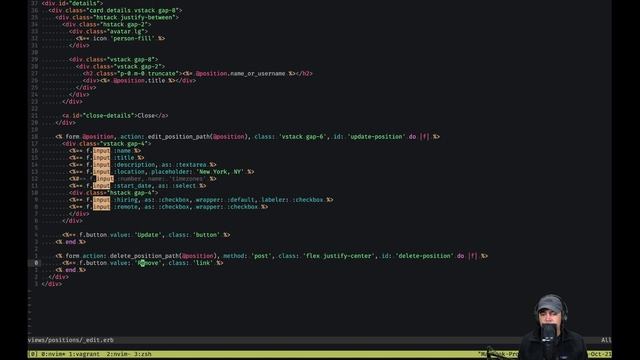The width and height of the screenshot is (640, 360).
Task: Click the highlighted 'input' on the :title line
Action: point(101,158)
